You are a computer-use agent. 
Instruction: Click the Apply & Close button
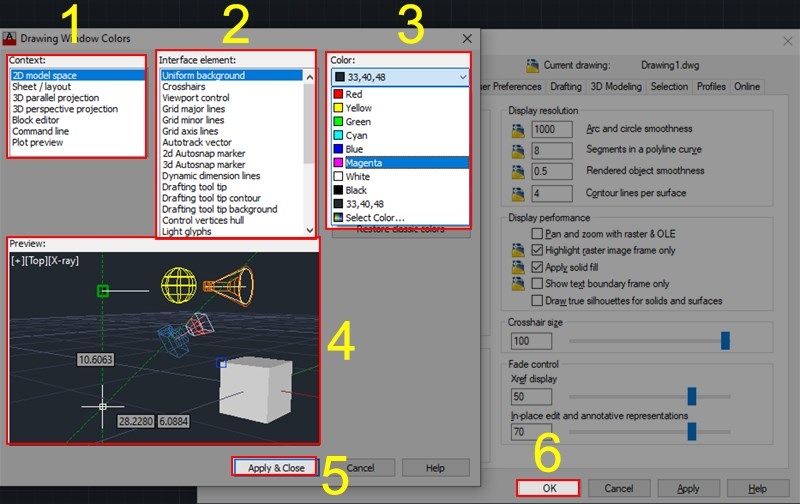(276, 468)
